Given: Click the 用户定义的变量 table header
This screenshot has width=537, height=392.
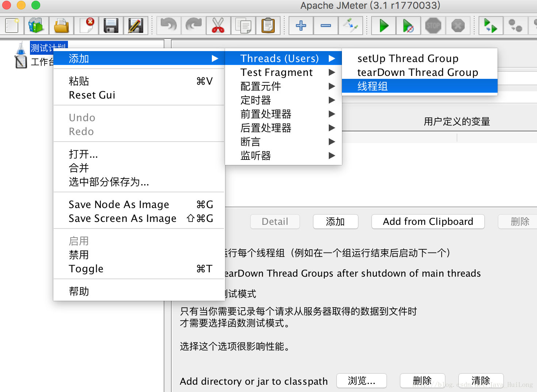Looking at the screenshot, I should click(457, 122).
